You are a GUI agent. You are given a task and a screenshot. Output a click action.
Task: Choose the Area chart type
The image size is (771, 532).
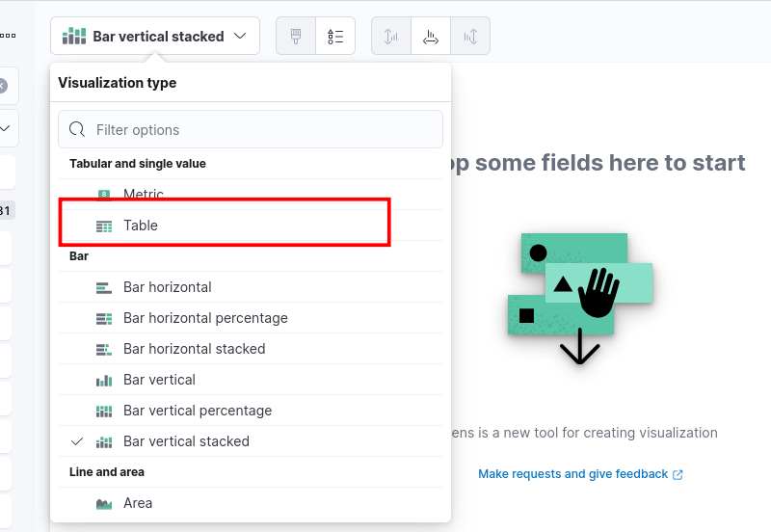[x=138, y=503]
